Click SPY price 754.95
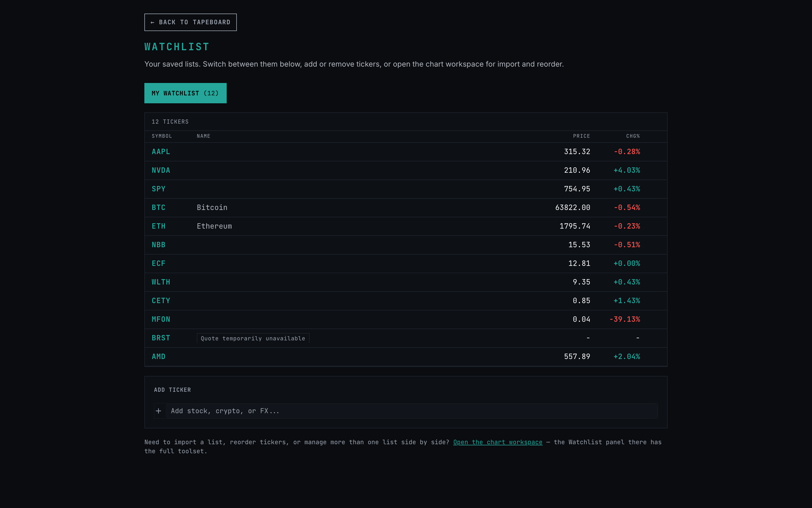 (577, 189)
